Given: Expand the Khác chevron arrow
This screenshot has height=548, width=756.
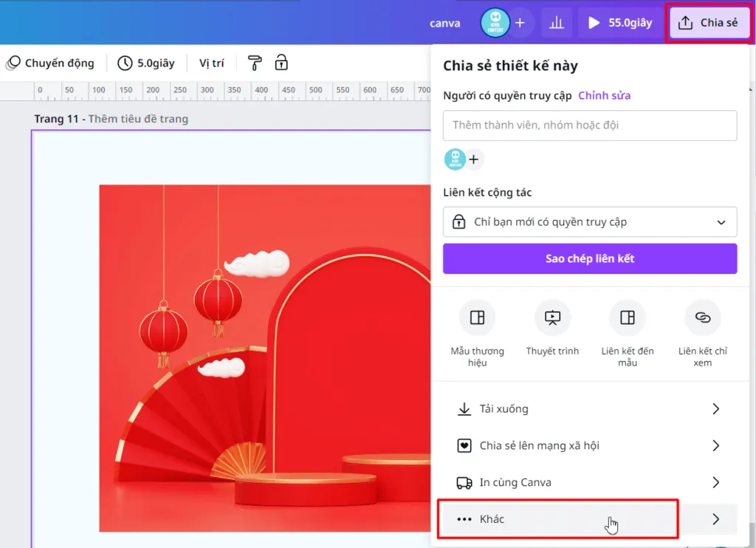Looking at the screenshot, I should [x=716, y=519].
